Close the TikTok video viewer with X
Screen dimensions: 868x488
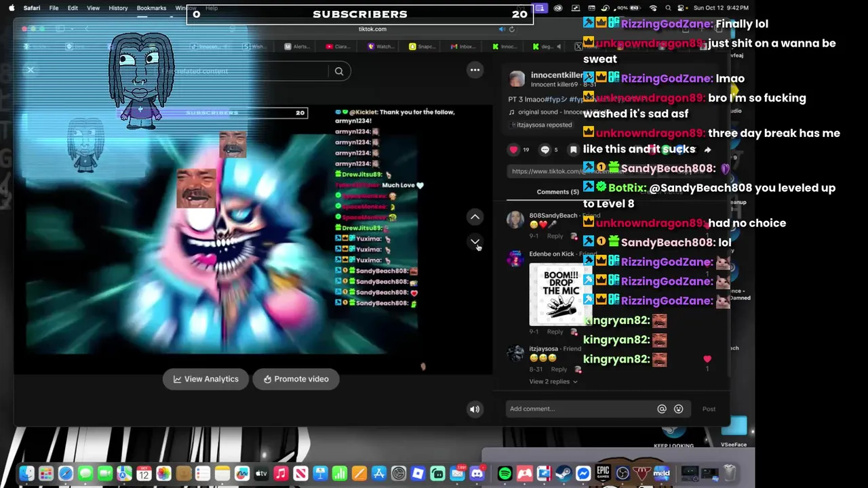(31, 70)
